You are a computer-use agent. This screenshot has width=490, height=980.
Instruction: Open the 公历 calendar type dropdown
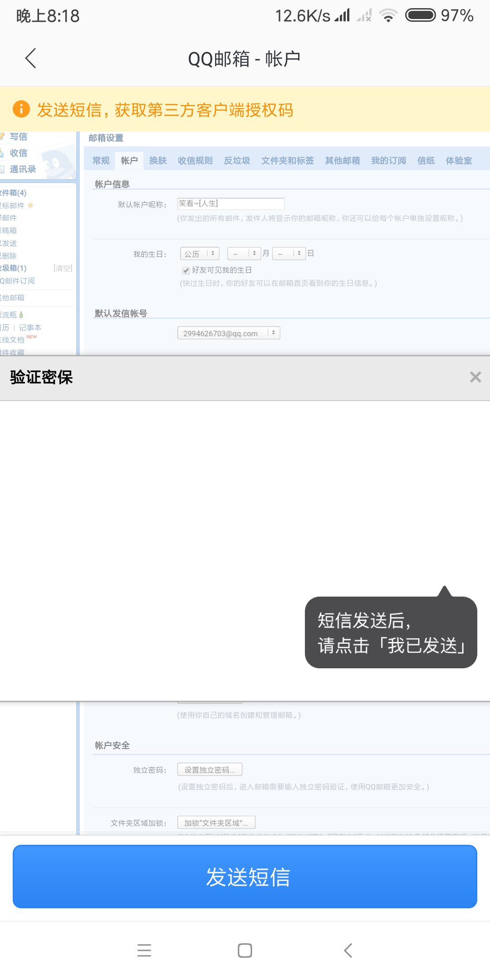click(x=200, y=254)
